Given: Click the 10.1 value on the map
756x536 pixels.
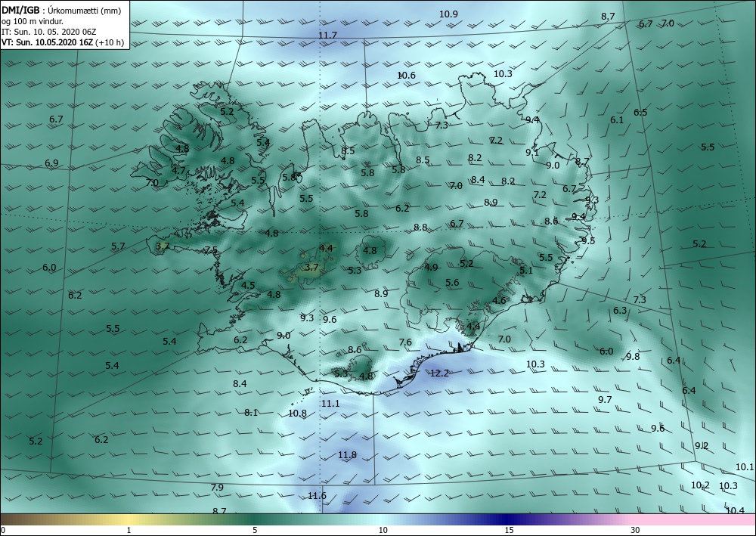Looking at the screenshot, I should (x=745, y=467).
